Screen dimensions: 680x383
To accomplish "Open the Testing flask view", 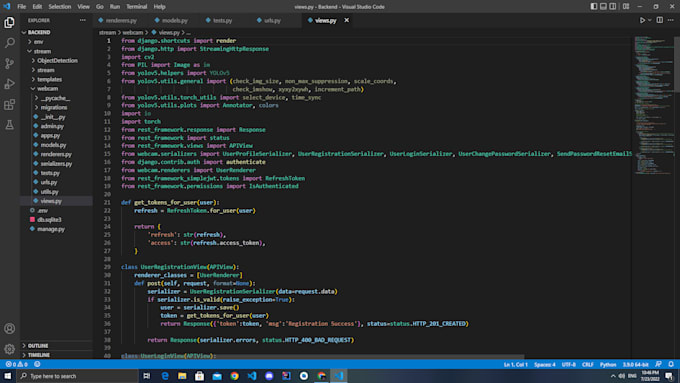I will click(9, 125).
